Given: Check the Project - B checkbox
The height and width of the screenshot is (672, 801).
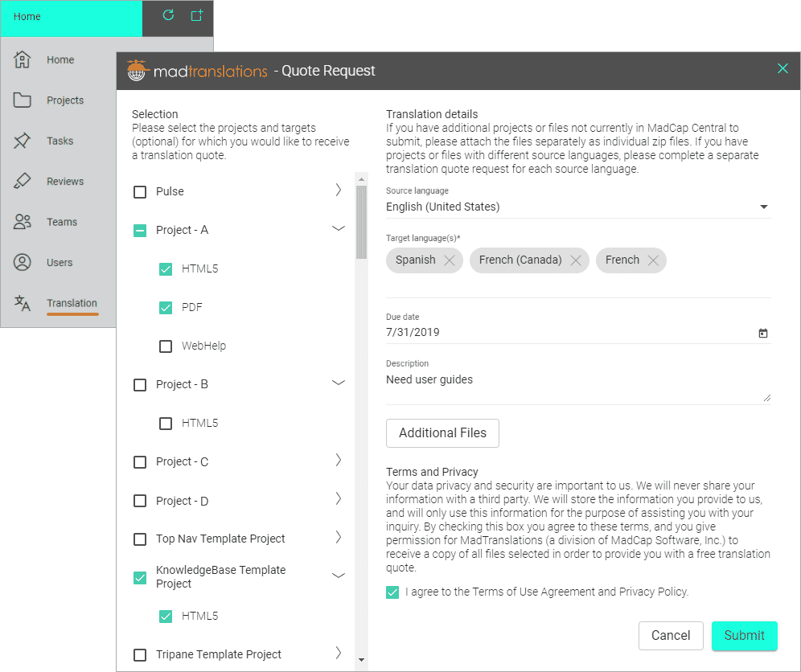Looking at the screenshot, I should point(140,384).
